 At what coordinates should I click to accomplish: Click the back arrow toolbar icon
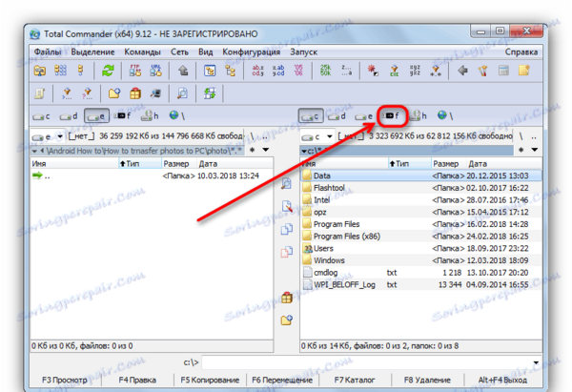(x=462, y=70)
